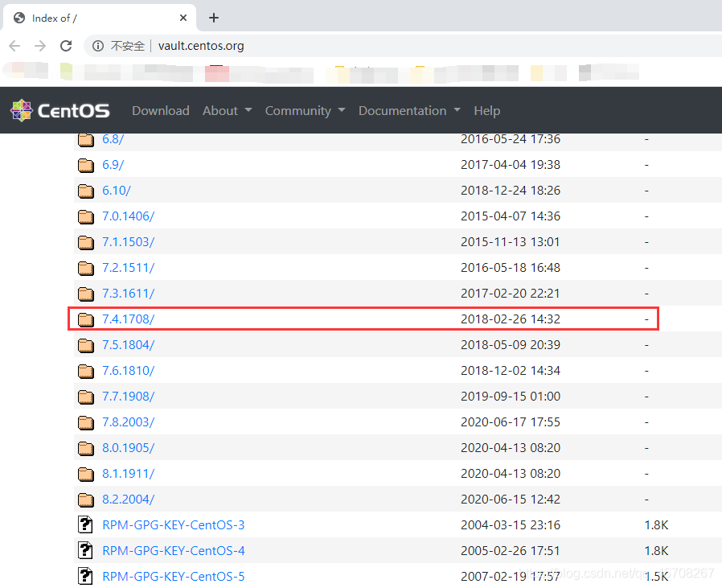Expand the About dropdown menu

coord(227,110)
